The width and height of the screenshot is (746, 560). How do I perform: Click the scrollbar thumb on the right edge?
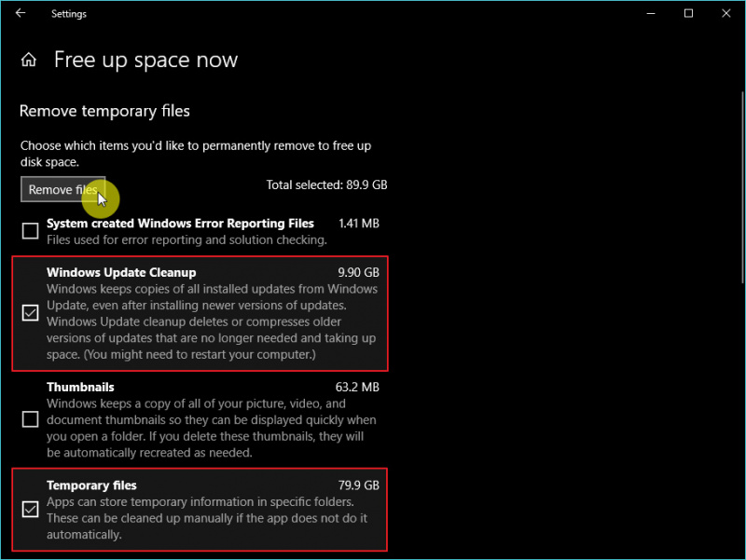(x=739, y=149)
